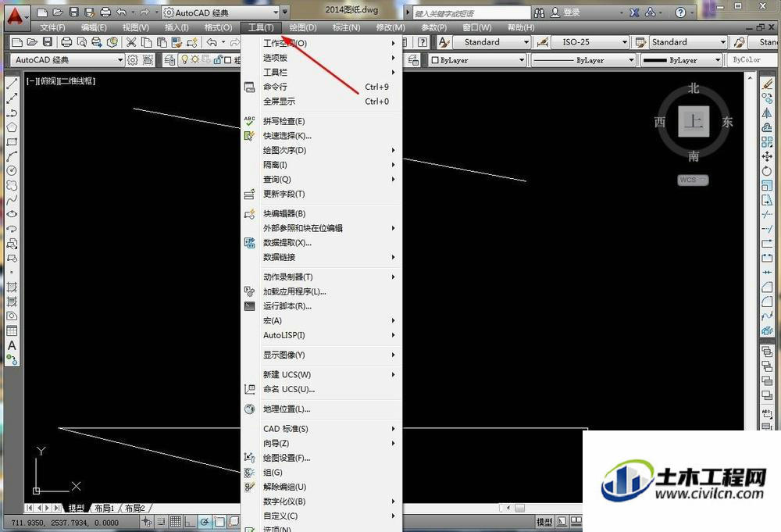Save the drawing with the standard toolbar disk
Screen dimensions: 781x532
pyautogui.click(x=48, y=42)
